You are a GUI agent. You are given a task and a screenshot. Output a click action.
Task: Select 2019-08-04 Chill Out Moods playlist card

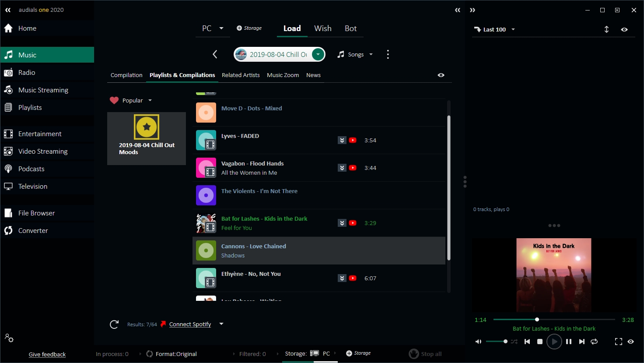click(147, 138)
